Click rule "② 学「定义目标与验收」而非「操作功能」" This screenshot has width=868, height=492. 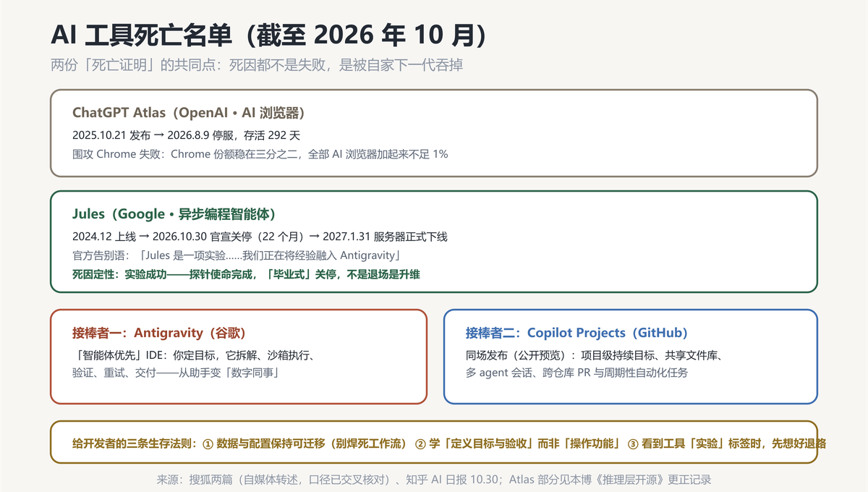tap(517, 444)
